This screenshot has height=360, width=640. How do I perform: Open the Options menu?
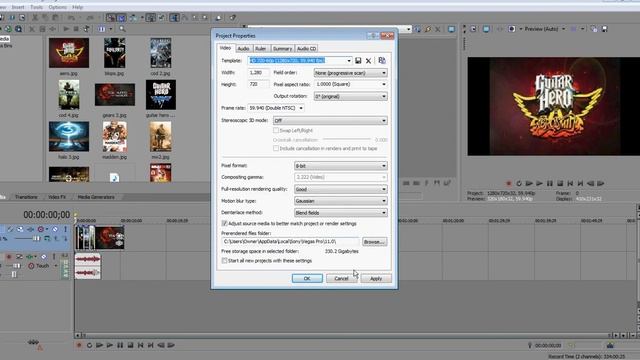(58, 7)
